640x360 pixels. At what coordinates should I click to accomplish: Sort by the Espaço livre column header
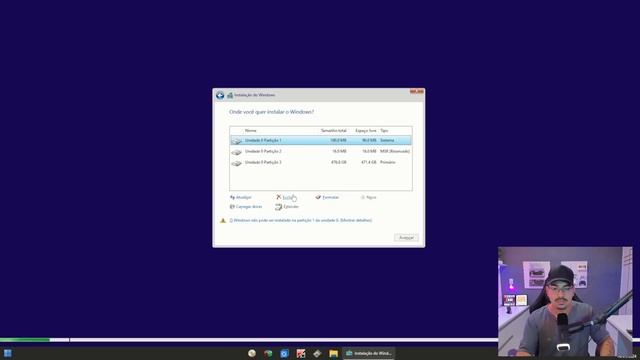point(366,131)
